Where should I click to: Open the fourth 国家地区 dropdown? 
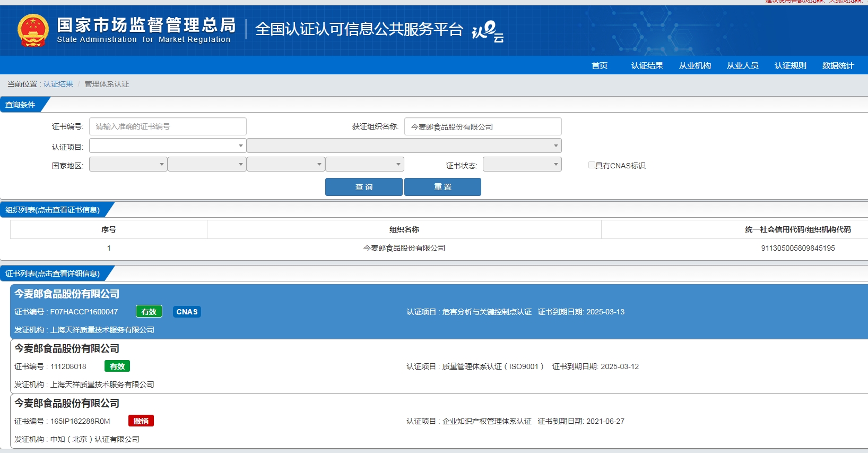[365, 164]
